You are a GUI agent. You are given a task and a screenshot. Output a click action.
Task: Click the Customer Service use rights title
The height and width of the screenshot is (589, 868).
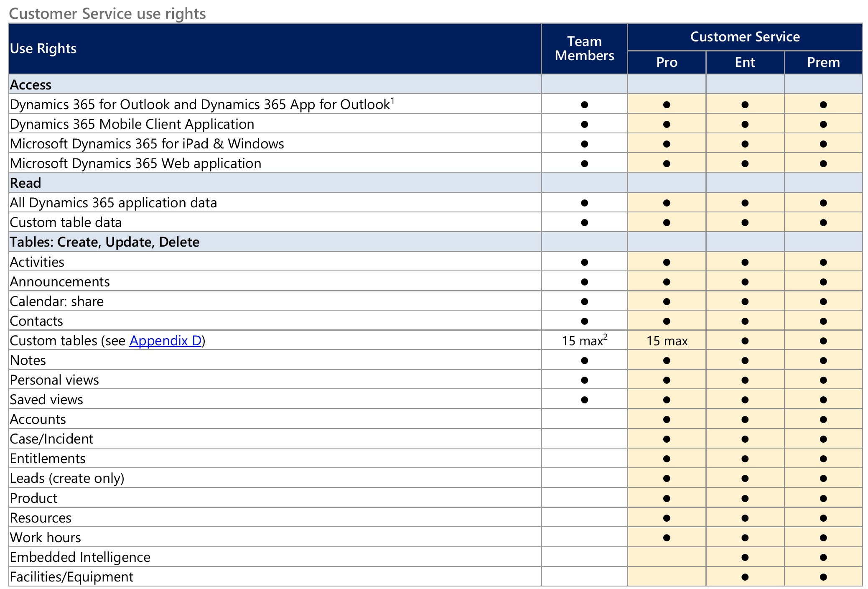click(107, 13)
